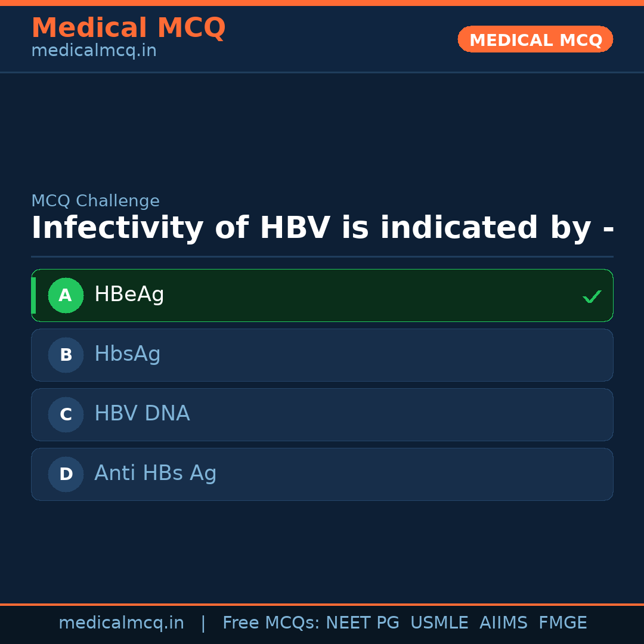644x644 pixels.
Task: Choose the HbsAg answer option
Action: click(x=128, y=354)
